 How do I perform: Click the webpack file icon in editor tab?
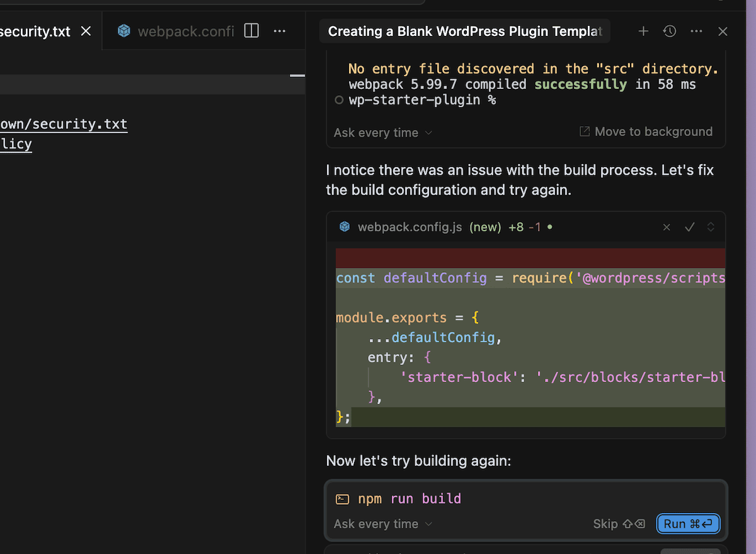(x=124, y=30)
